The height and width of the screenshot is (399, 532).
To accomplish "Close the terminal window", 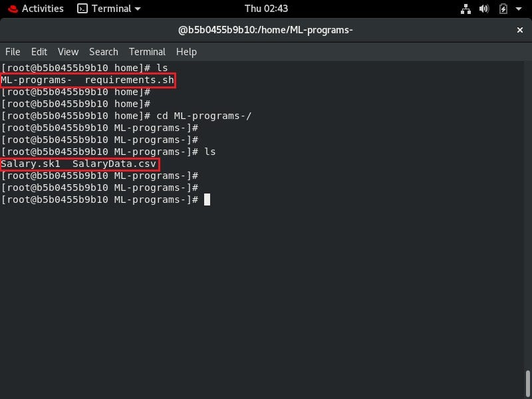I will [519, 30].
